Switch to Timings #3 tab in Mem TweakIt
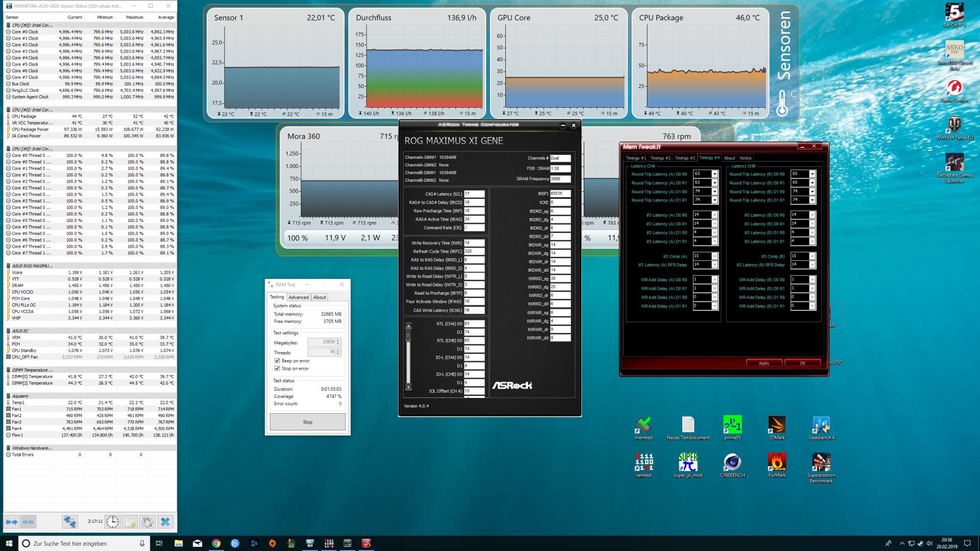The image size is (980, 551). pos(685,158)
